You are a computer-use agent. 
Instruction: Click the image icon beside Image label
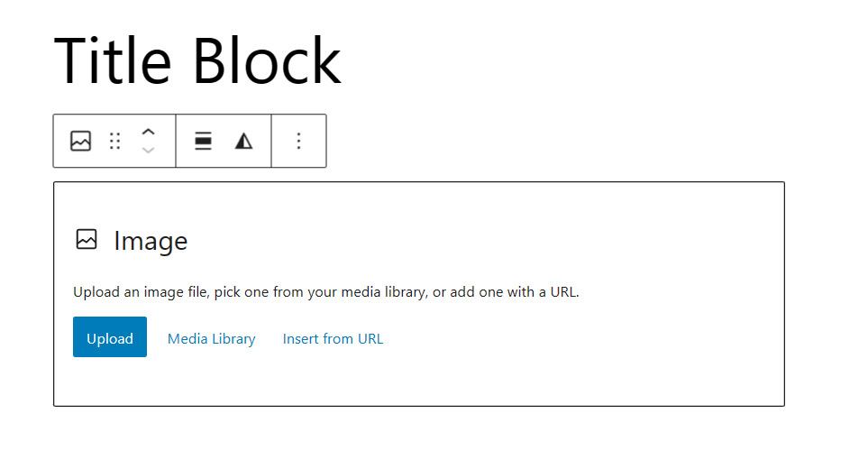point(87,240)
